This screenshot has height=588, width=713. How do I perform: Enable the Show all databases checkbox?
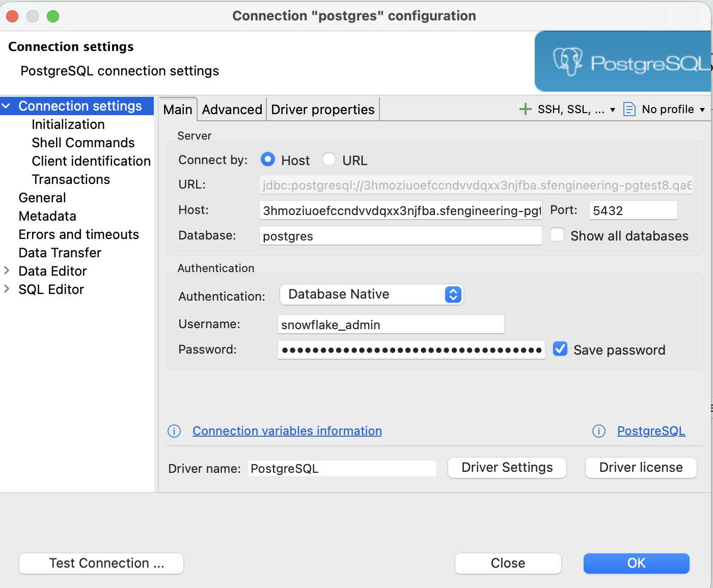[x=557, y=234]
